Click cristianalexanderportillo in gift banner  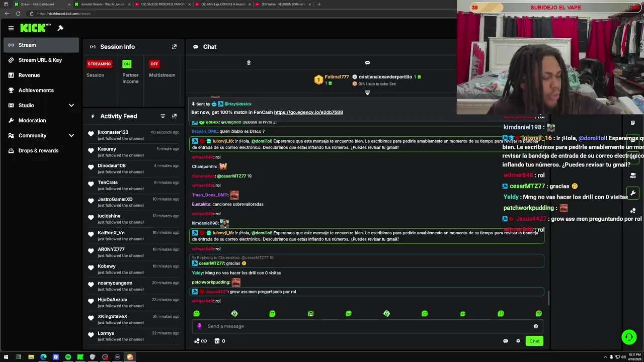tap(385, 77)
